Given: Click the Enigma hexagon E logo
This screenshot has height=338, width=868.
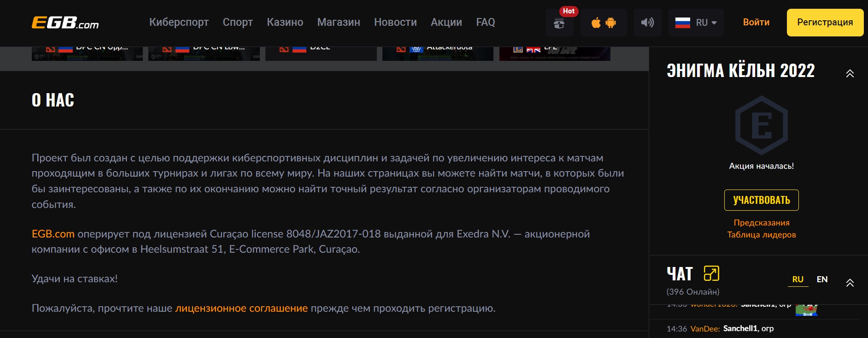Looking at the screenshot, I should tap(761, 125).
